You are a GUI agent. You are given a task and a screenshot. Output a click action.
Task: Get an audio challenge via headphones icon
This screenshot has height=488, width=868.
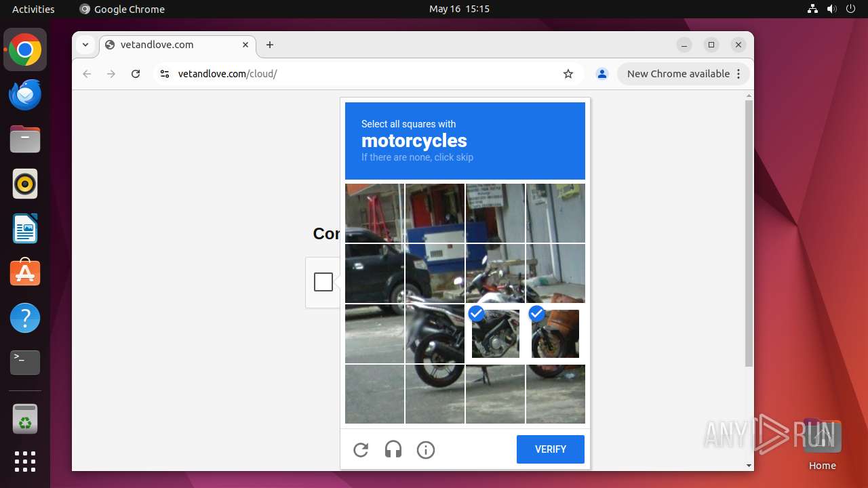tap(393, 449)
